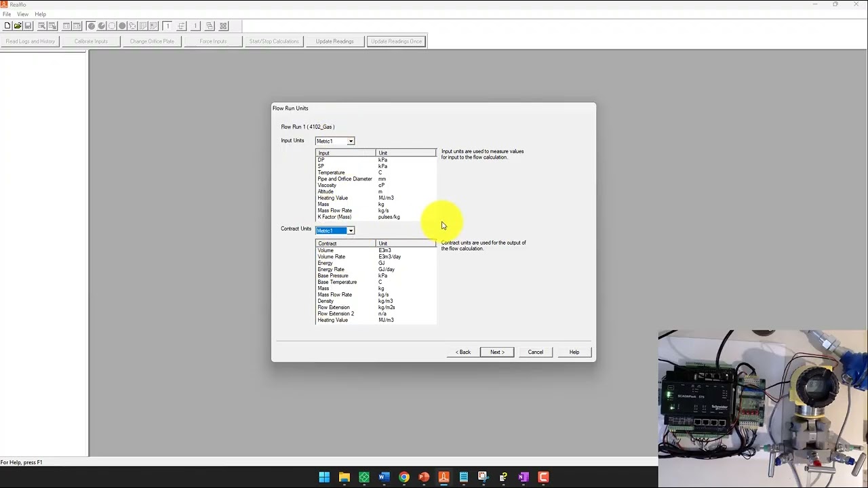Click the Contract column header
Viewport: 868px width, 488px height.
[x=345, y=243]
